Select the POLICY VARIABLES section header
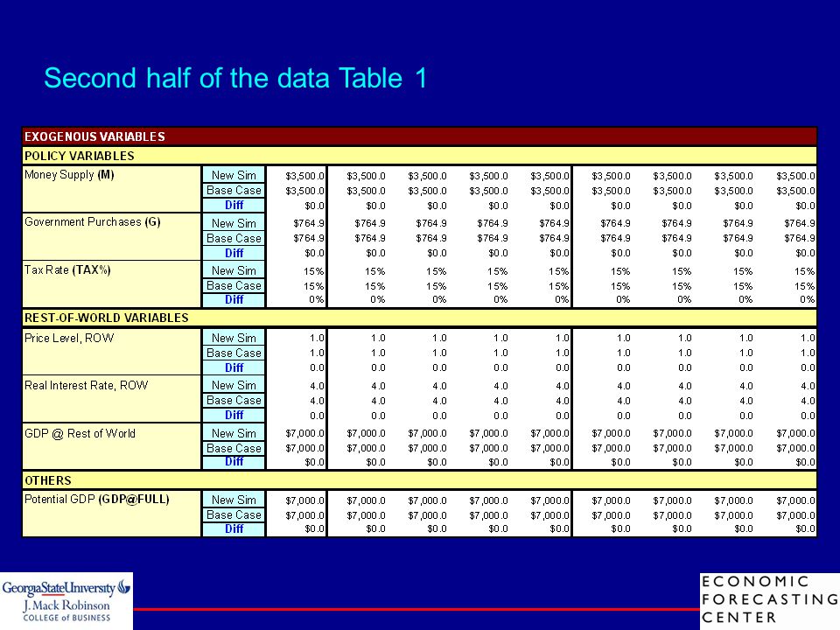 click(419, 156)
